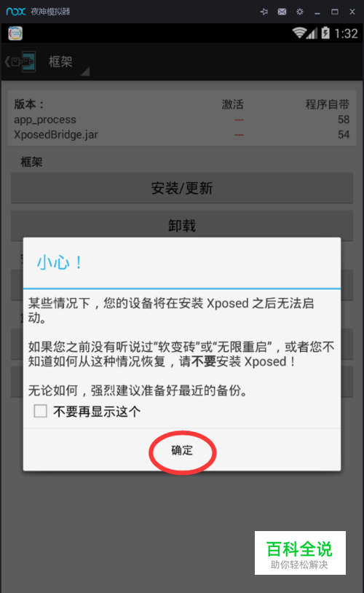This screenshot has height=593, width=364.
Task: Open Nox settings gear icon
Action: [300, 12]
